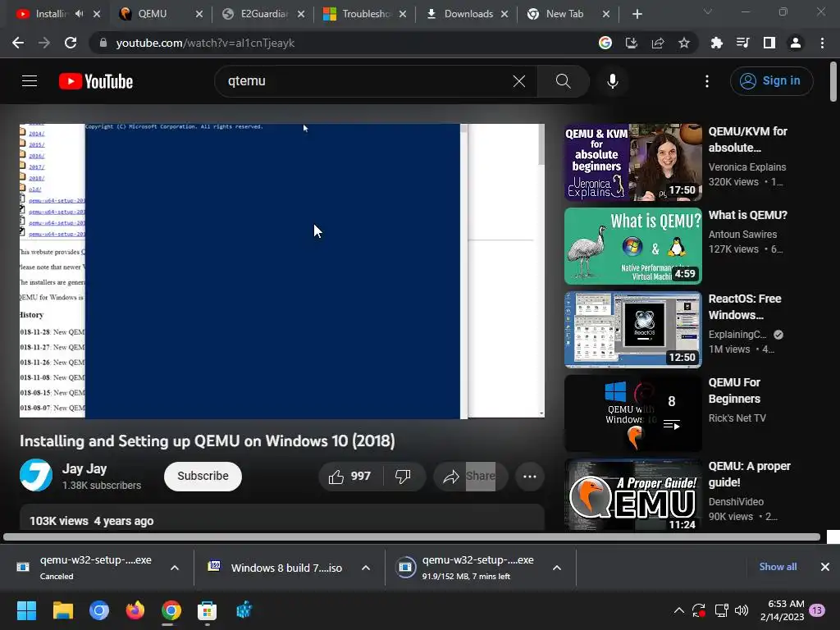Click the video player area

pos(282,271)
